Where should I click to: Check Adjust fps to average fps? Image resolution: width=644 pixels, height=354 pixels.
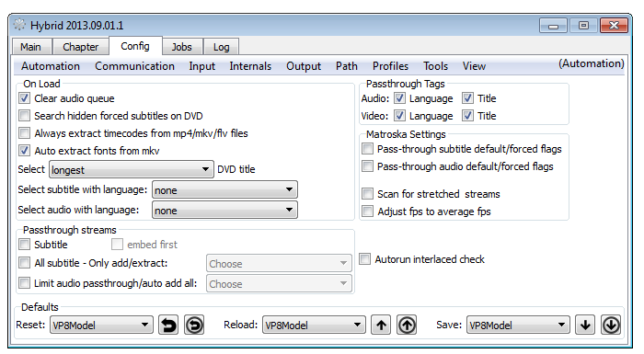coord(367,211)
